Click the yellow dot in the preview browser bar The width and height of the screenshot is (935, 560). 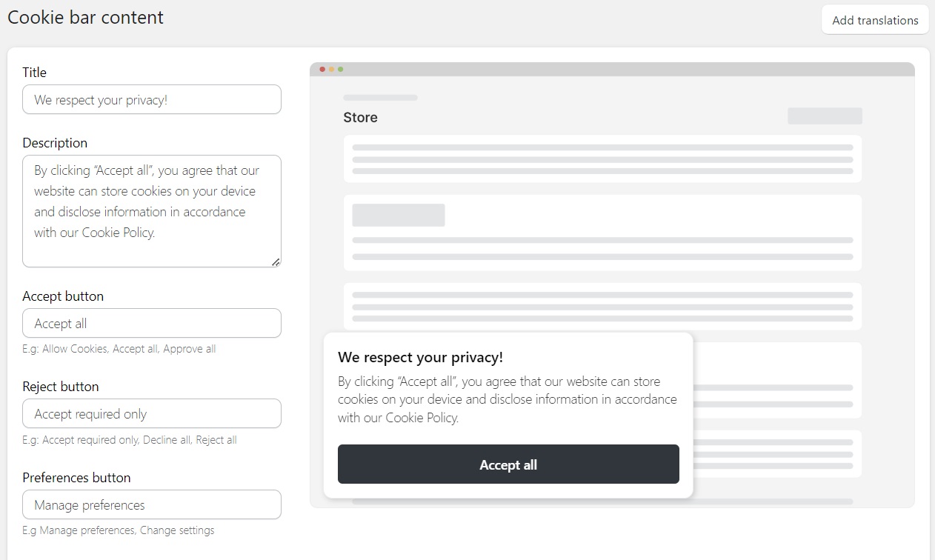tap(331, 68)
